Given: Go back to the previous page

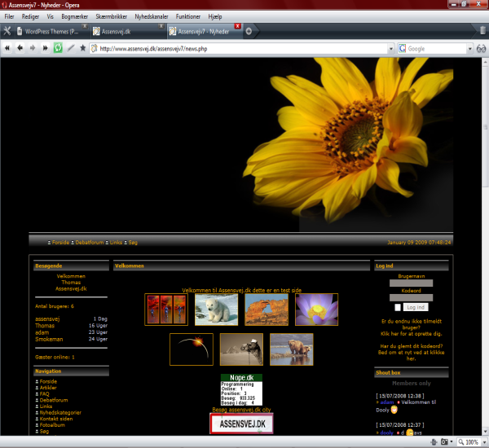Looking at the screenshot, I should coord(20,48).
